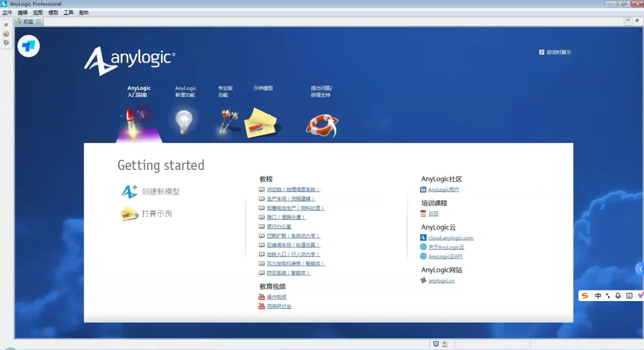This screenshot has height=350, width=644.
Task: Open the 编辑 menu
Action: pyautogui.click(x=23, y=13)
